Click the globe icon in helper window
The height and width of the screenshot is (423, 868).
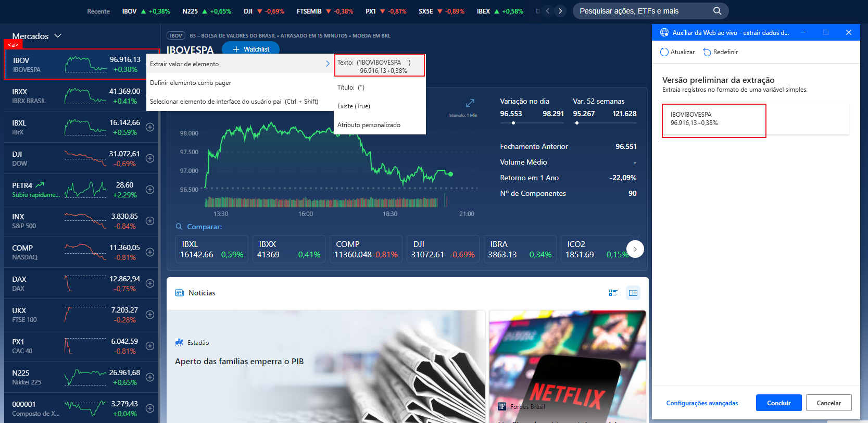(x=664, y=32)
